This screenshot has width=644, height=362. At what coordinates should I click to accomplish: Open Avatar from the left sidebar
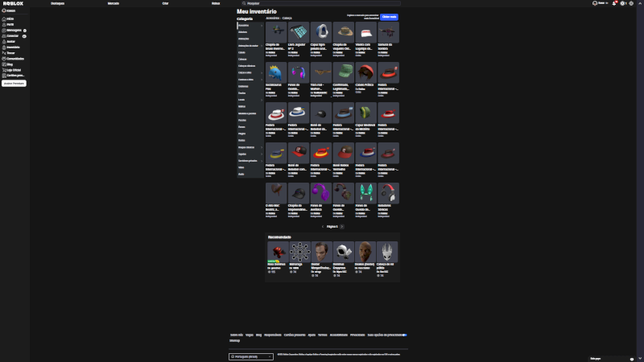(x=9, y=42)
